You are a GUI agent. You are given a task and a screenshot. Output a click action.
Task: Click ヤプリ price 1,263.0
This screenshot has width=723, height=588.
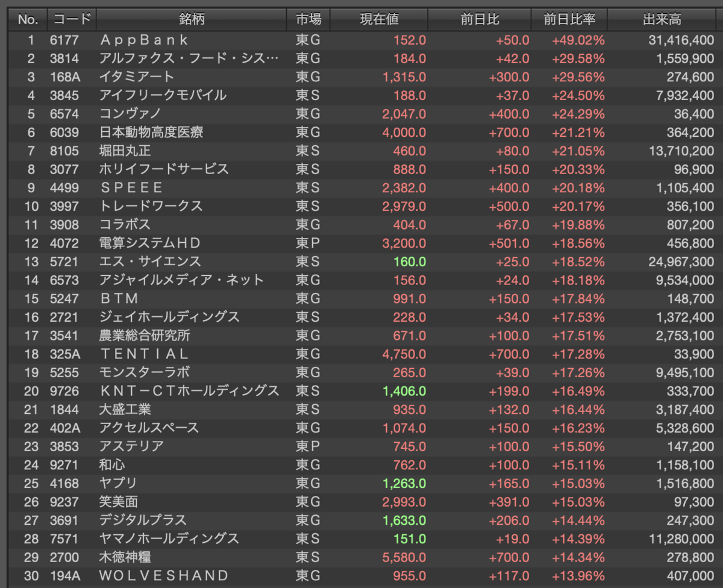tap(404, 483)
